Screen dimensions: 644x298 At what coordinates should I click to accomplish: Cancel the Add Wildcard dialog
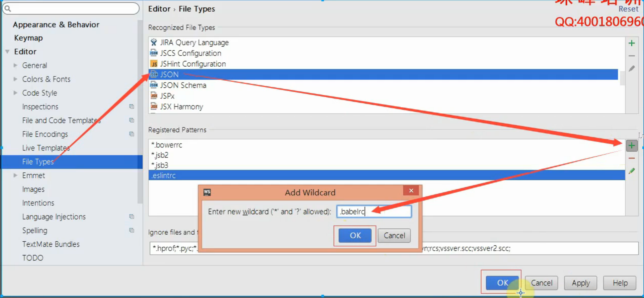coord(394,235)
